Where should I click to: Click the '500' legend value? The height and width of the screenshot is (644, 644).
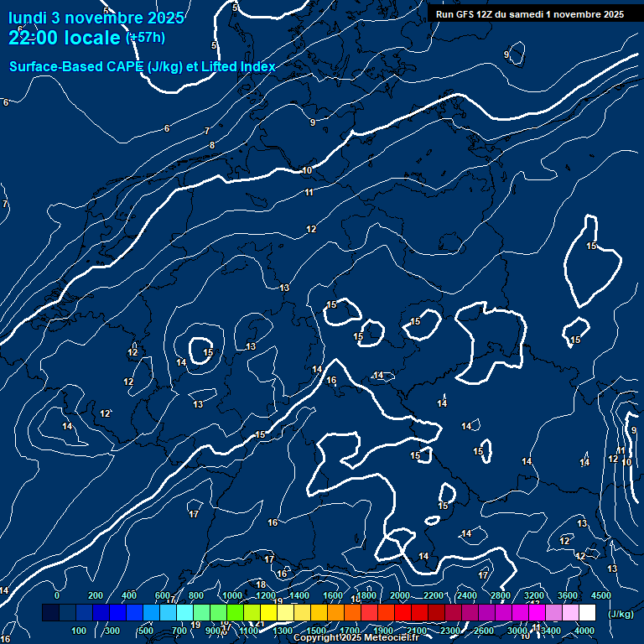click(145, 631)
